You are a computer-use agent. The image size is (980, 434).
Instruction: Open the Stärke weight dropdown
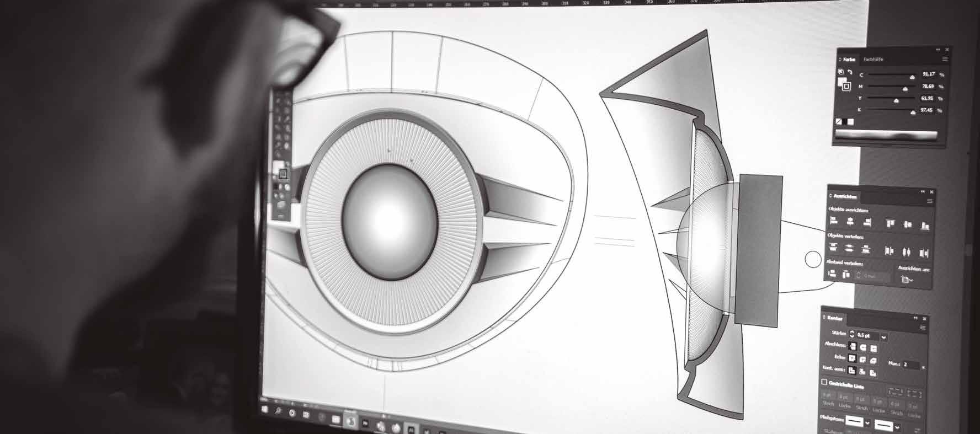coord(884,337)
